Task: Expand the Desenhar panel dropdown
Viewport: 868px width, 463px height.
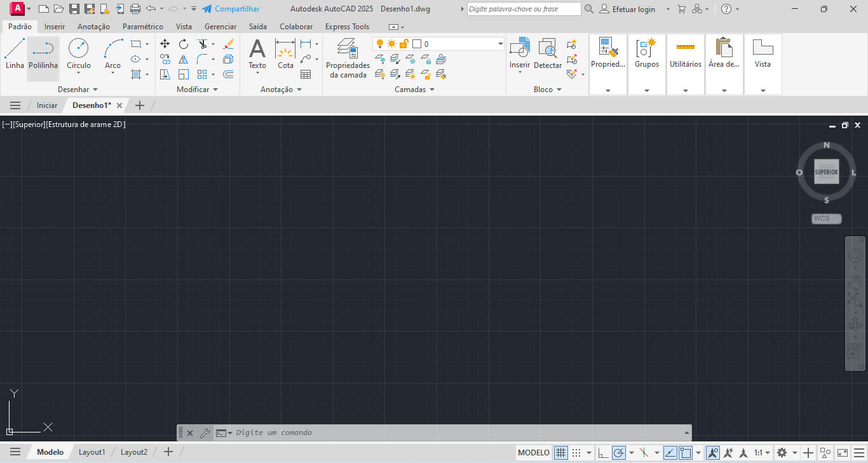Action: point(78,90)
